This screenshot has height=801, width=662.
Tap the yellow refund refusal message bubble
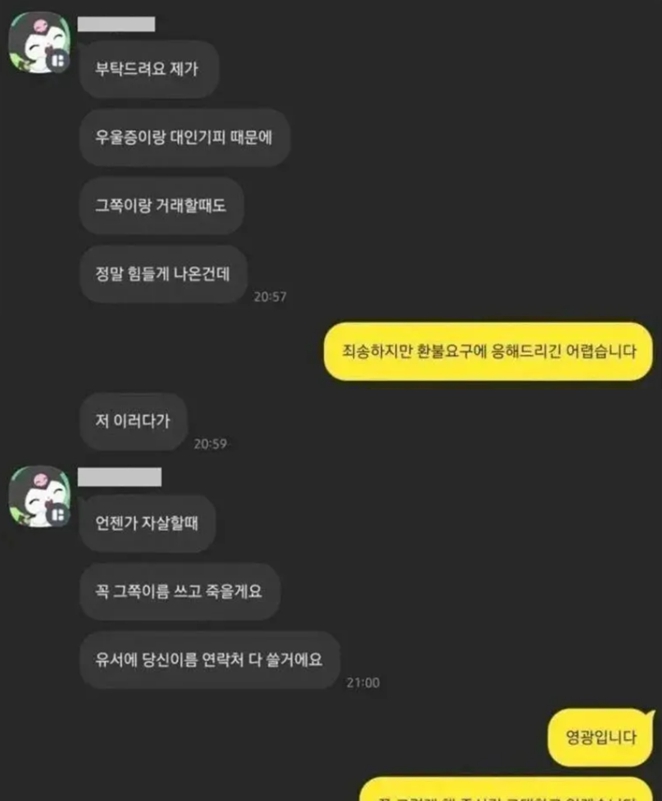[x=488, y=351]
